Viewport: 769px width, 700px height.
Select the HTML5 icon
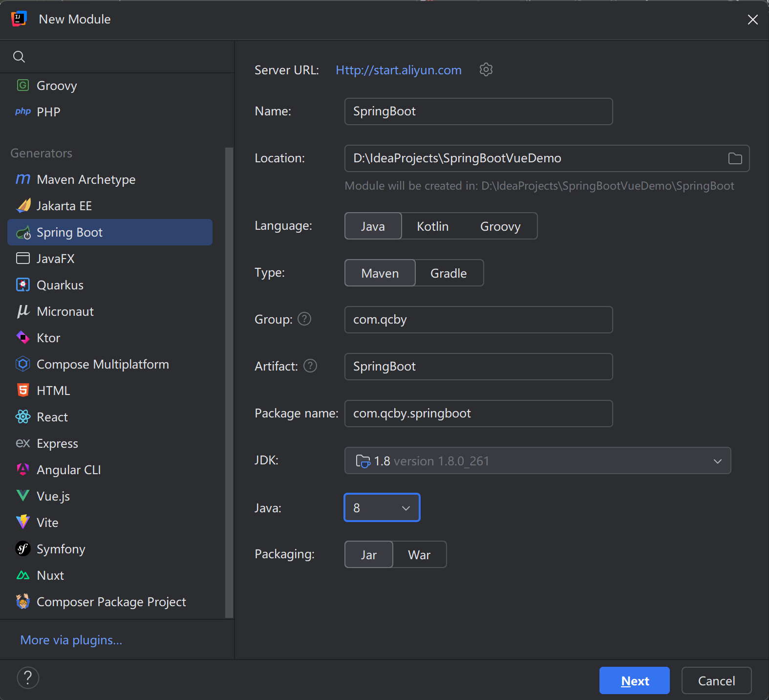click(23, 390)
